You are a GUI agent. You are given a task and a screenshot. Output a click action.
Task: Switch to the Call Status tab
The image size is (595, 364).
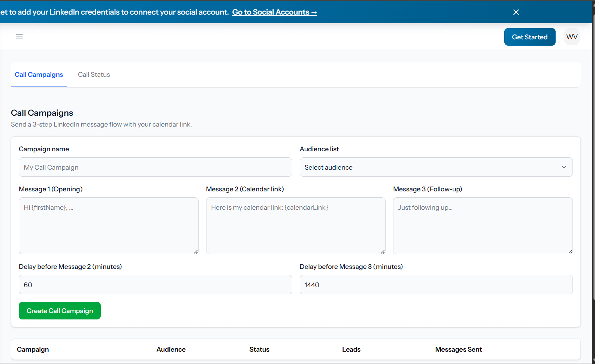pyautogui.click(x=94, y=75)
